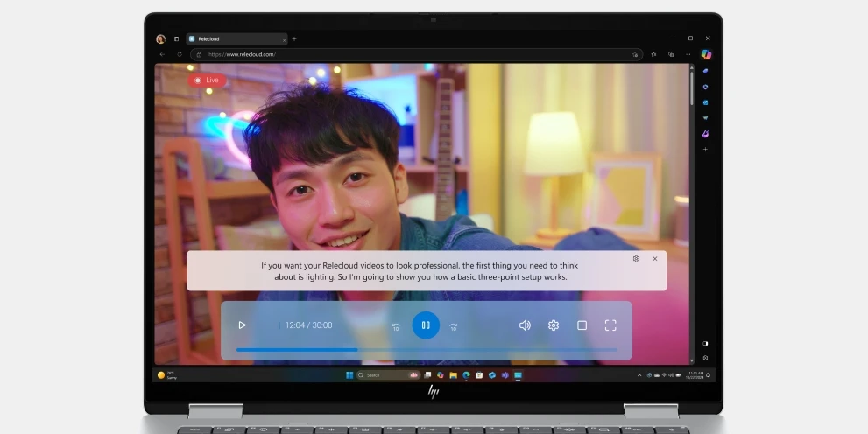868x434 pixels.
Task: Pause the video with the blue round button
Action: click(426, 325)
